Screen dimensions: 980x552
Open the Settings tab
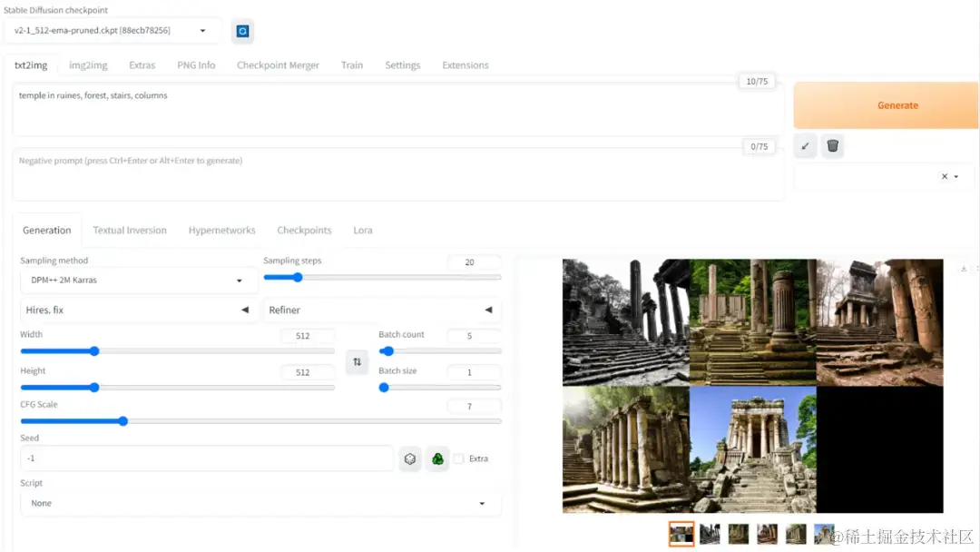pos(403,65)
